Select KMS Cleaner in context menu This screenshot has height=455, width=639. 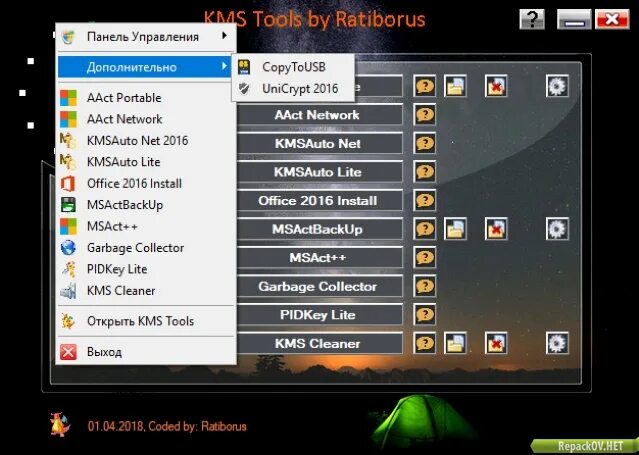pos(146,291)
